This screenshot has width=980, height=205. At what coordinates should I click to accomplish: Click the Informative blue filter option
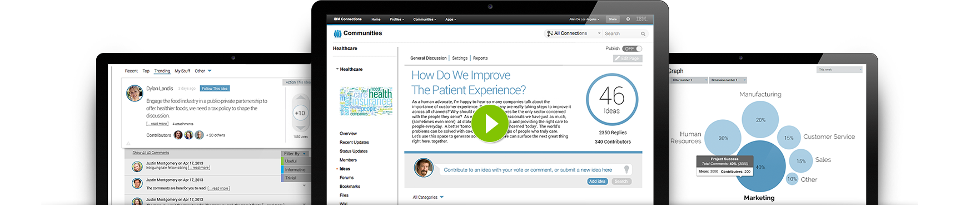click(295, 169)
